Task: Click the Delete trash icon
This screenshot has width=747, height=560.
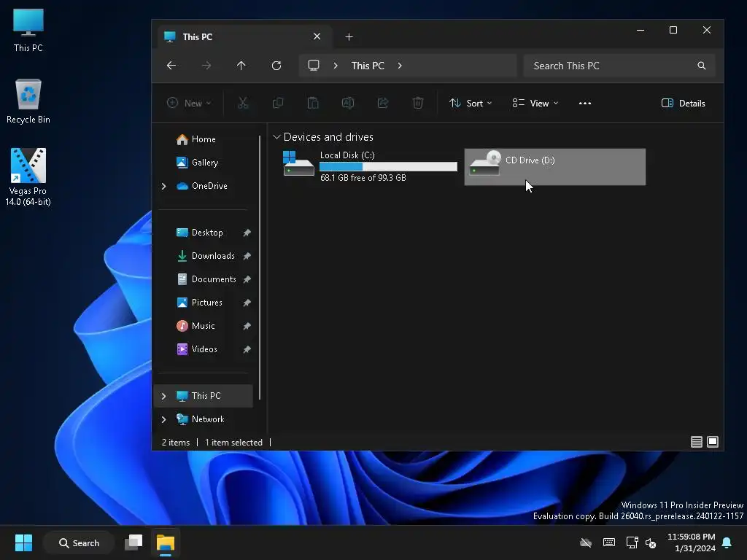Action: (418, 103)
